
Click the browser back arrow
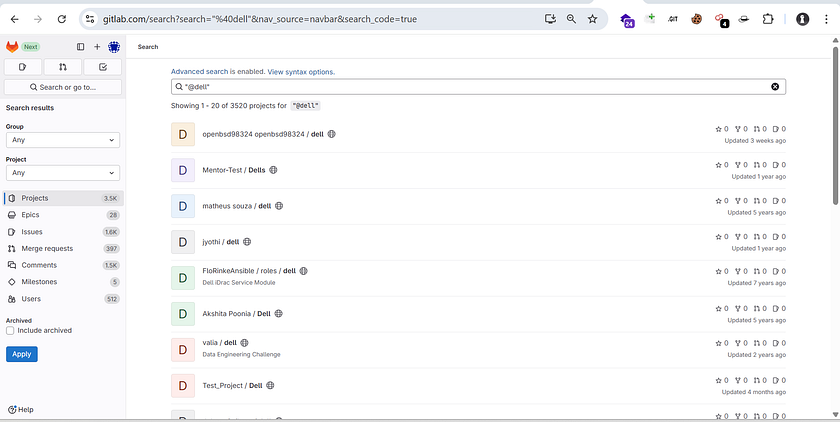pyautogui.click(x=14, y=19)
